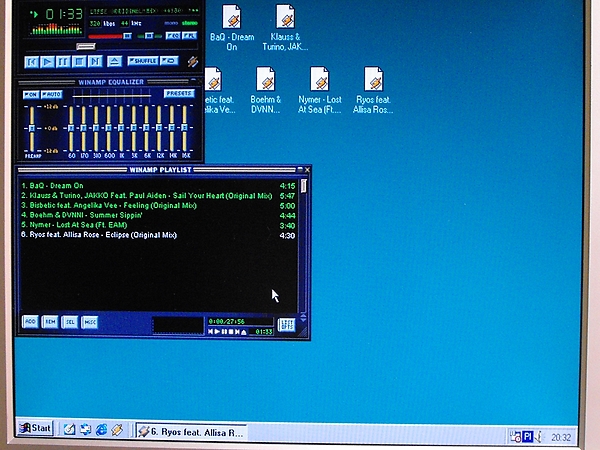The image size is (600, 450).
Task: Click the Winamp lightning bolt logo icon
Action: 192,62
